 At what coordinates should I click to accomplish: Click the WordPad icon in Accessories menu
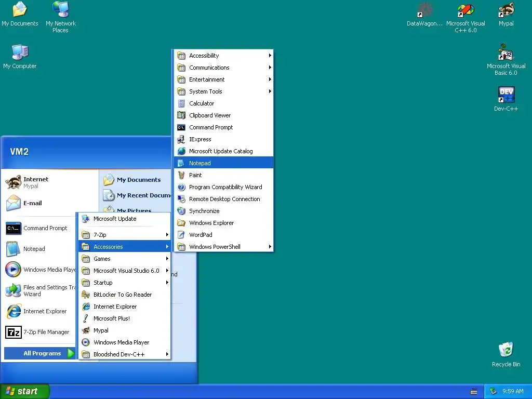coord(181,235)
